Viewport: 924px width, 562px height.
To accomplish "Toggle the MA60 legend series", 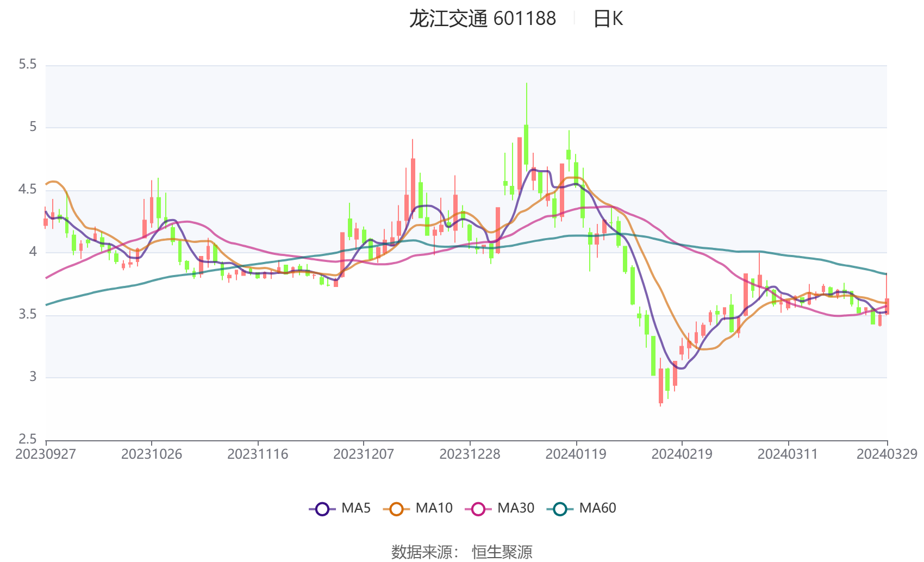I will click(x=582, y=508).
